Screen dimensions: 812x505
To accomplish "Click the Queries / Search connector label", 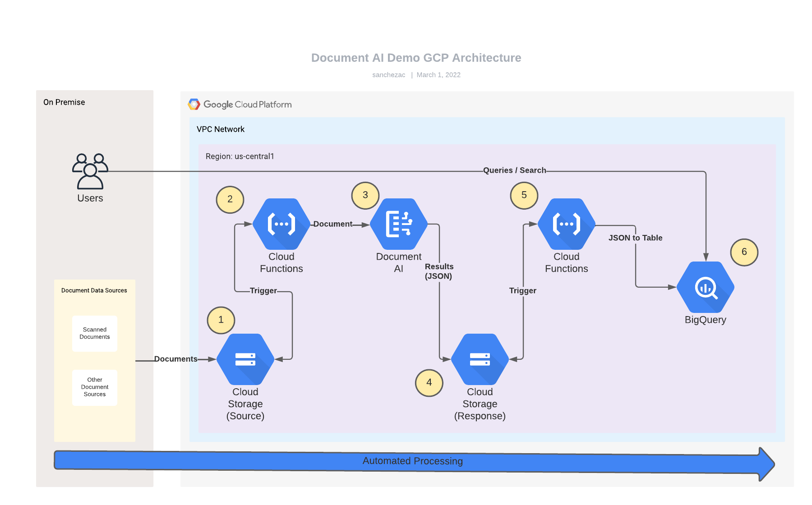I will 515,170.
